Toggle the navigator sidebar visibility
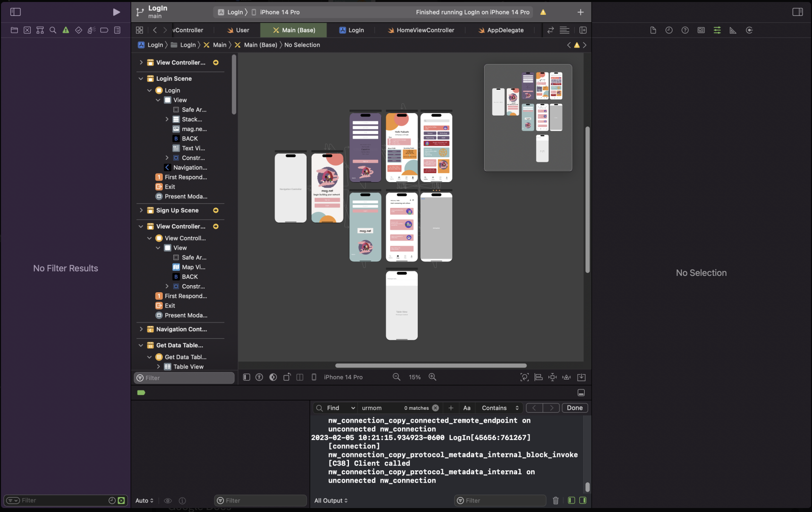Viewport: 812px width, 512px height. pyautogui.click(x=15, y=12)
